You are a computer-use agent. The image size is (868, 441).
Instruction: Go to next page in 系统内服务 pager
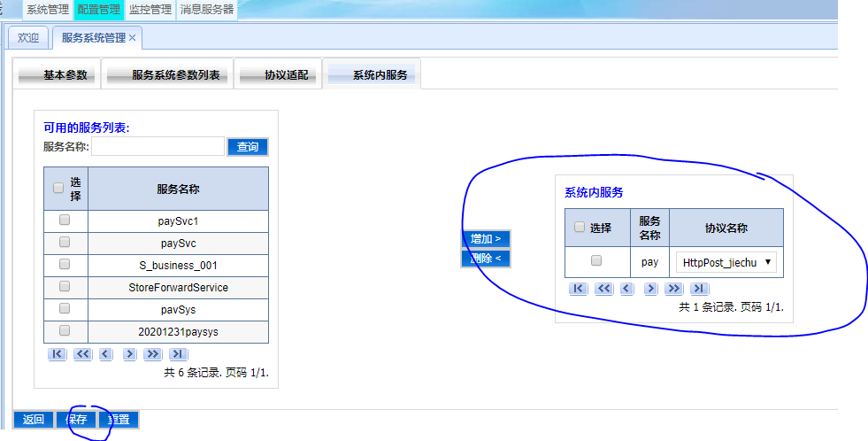(x=650, y=288)
